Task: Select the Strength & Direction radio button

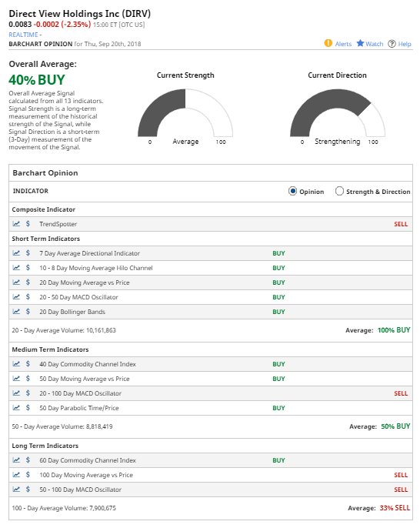Action: click(x=339, y=191)
